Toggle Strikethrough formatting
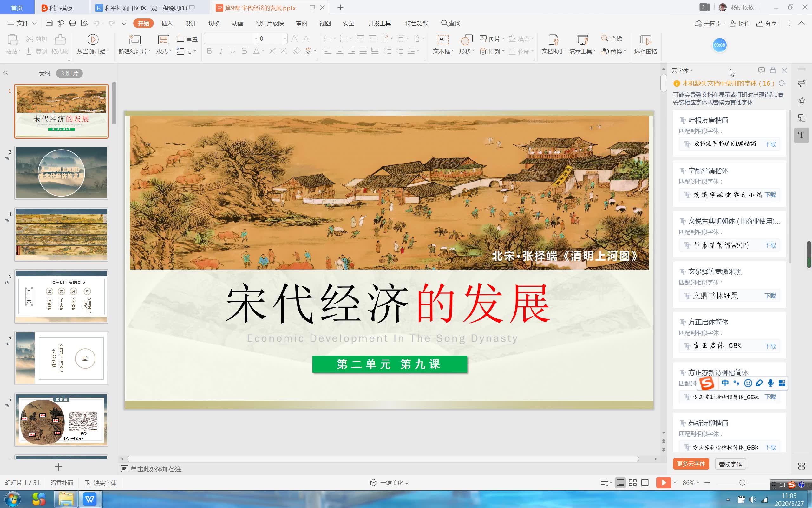Viewport: 812px width, 508px height. pos(244,51)
